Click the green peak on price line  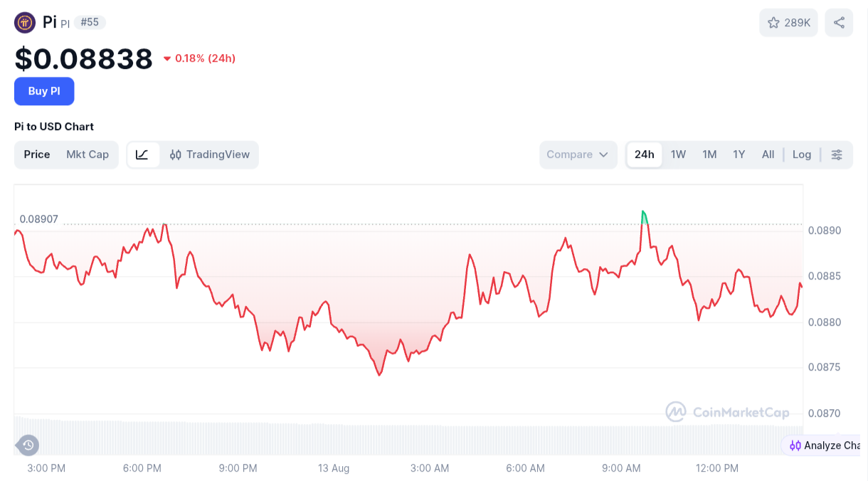645,216
